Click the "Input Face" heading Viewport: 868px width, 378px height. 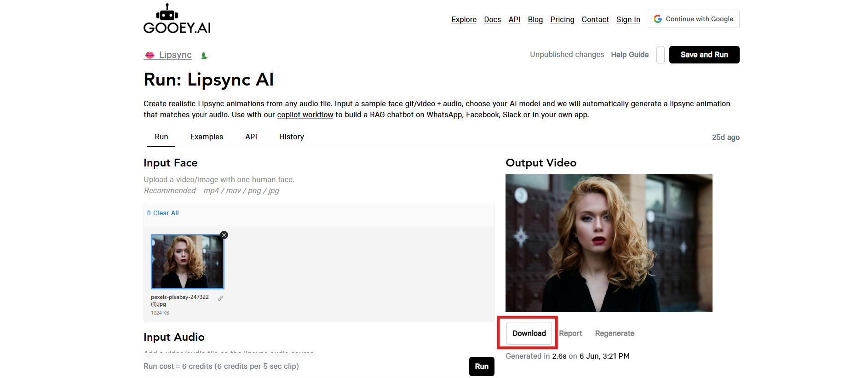170,163
